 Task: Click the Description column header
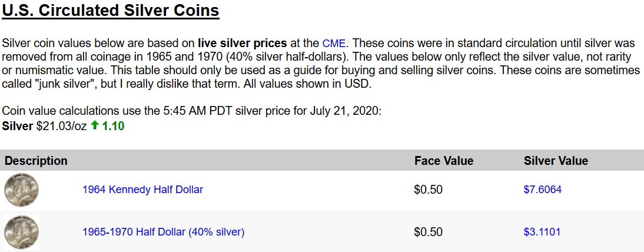(36, 161)
